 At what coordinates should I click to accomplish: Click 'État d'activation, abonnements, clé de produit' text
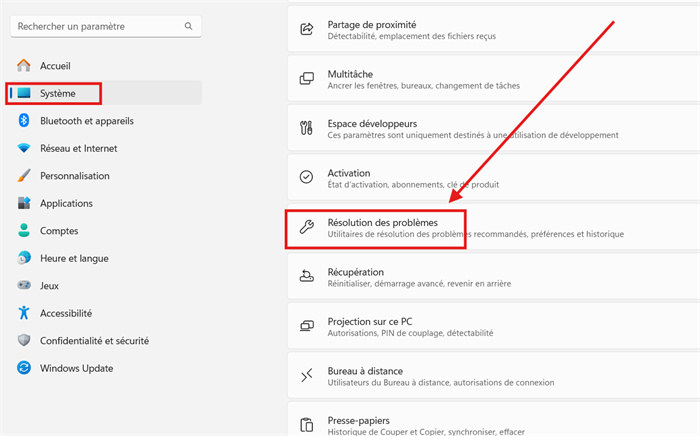[x=413, y=184]
